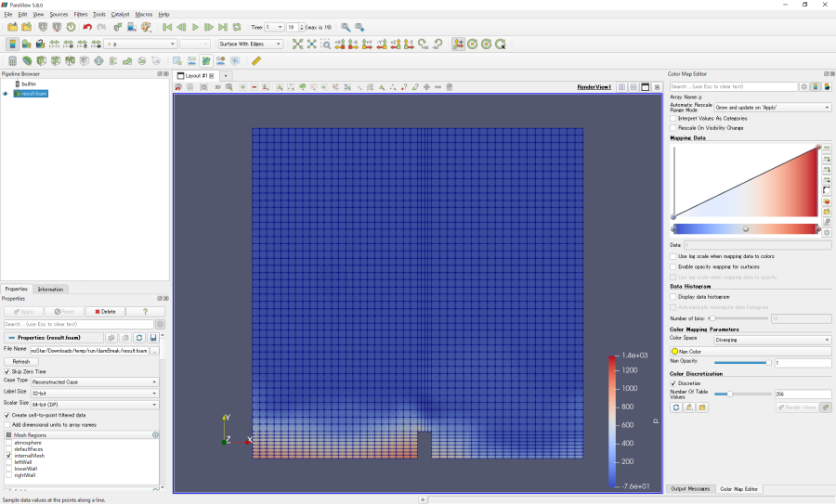Toggle Skip Zero Time checkbox
The height and width of the screenshot is (504, 836).
click(x=7, y=372)
